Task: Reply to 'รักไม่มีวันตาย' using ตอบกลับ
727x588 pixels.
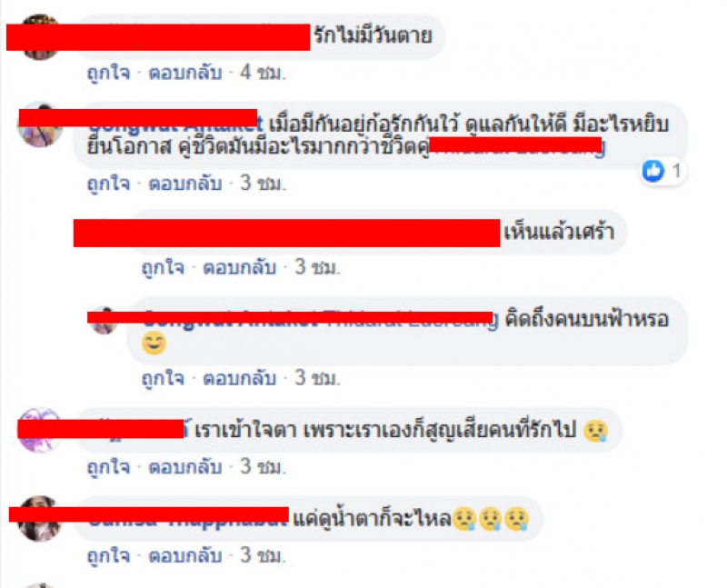Action: click(x=185, y=73)
